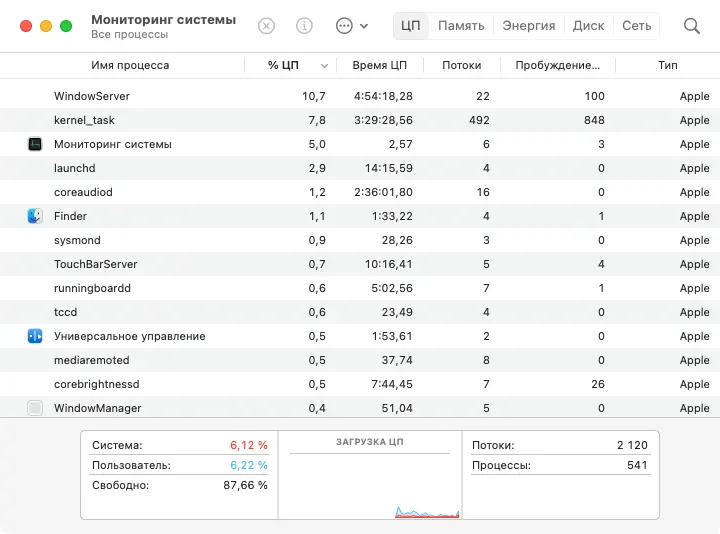Viewport: 720px width, 534px height.
Task: Toggle sort direction arrow in % ЦП column
Action: click(x=324, y=66)
